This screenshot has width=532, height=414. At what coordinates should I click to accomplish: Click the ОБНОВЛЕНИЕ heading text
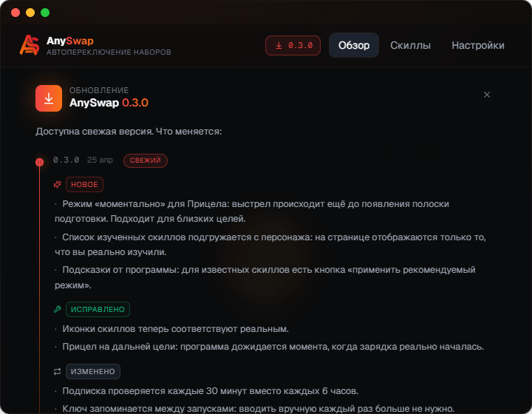click(99, 90)
